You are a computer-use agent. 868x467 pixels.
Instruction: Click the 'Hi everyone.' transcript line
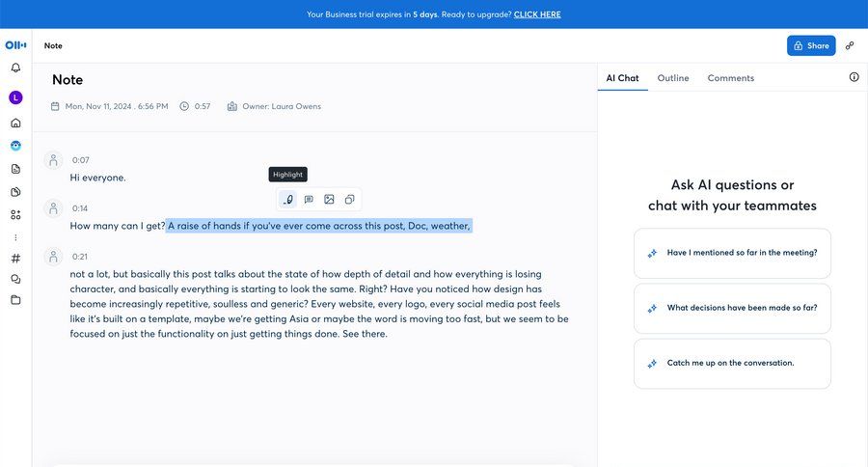click(x=98, y=178)
